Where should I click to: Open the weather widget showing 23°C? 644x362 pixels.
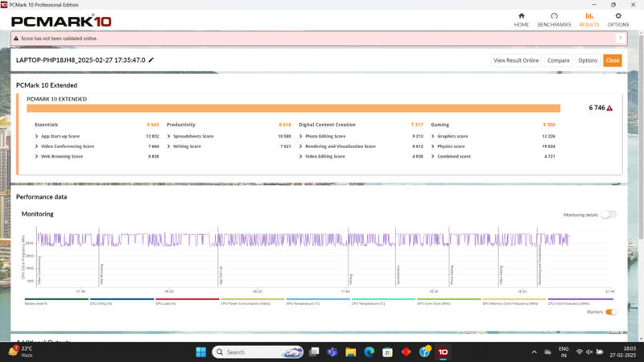tap(21, 352)
